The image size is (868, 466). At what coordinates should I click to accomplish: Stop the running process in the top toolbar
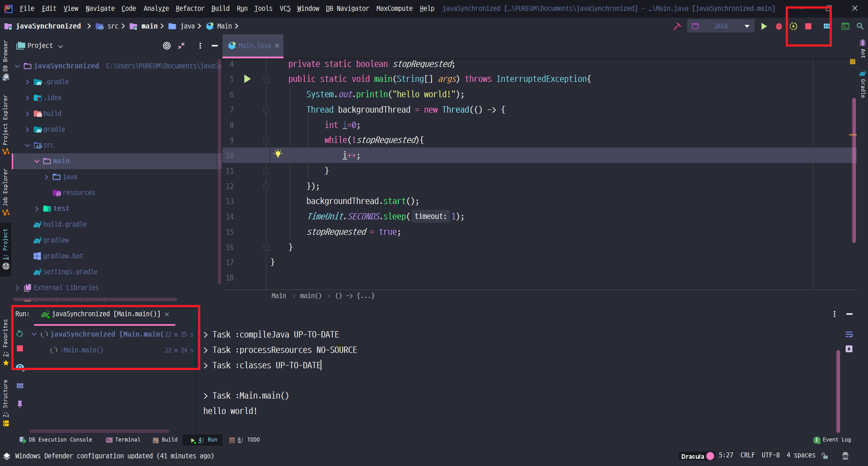click(x=808, y=26)
